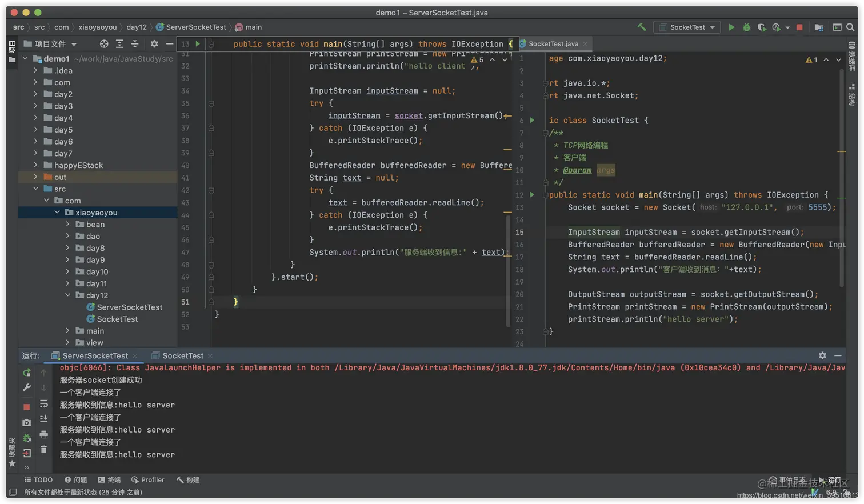Switch to the SocketTest run tab
The image size is (864, 504).
pos(182,355)
